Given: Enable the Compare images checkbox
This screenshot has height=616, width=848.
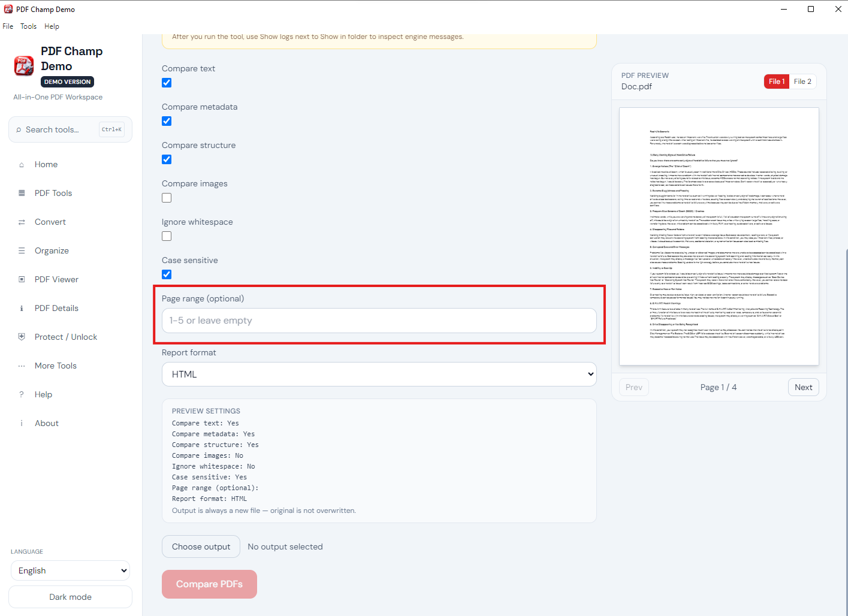Looking at the screenshot, I should pyautogui.click(x=167, y=198).
